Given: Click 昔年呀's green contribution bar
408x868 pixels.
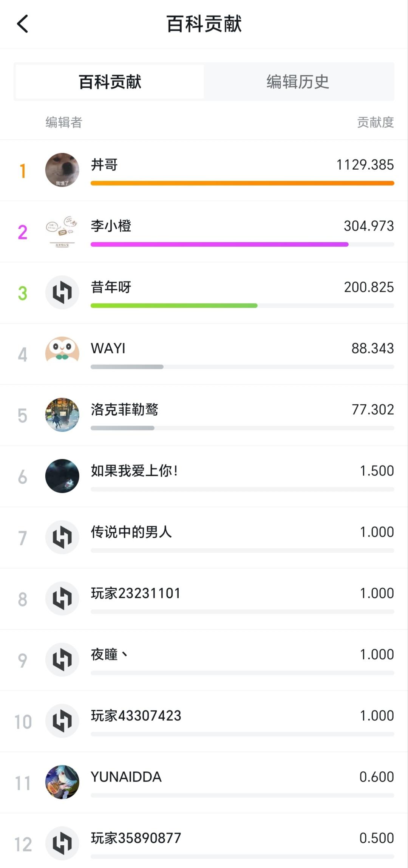Looking at the screenshot, I should point(174,306).
